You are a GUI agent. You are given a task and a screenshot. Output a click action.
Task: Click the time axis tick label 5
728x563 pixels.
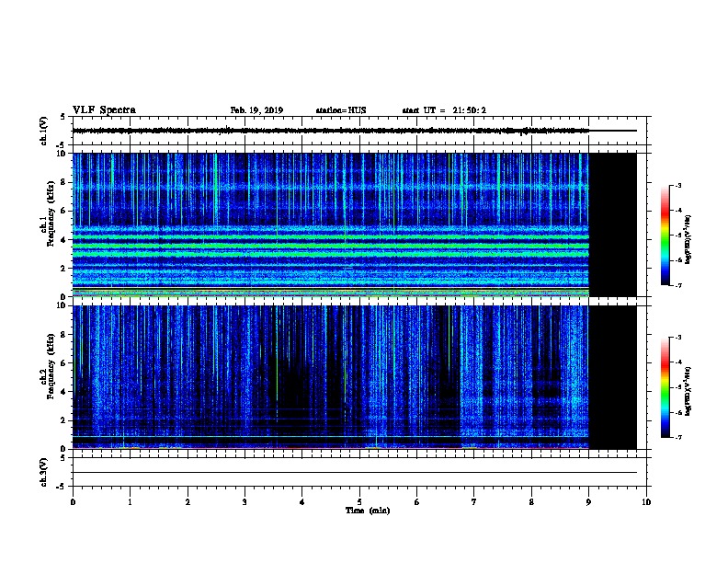(x=359, y=502)
